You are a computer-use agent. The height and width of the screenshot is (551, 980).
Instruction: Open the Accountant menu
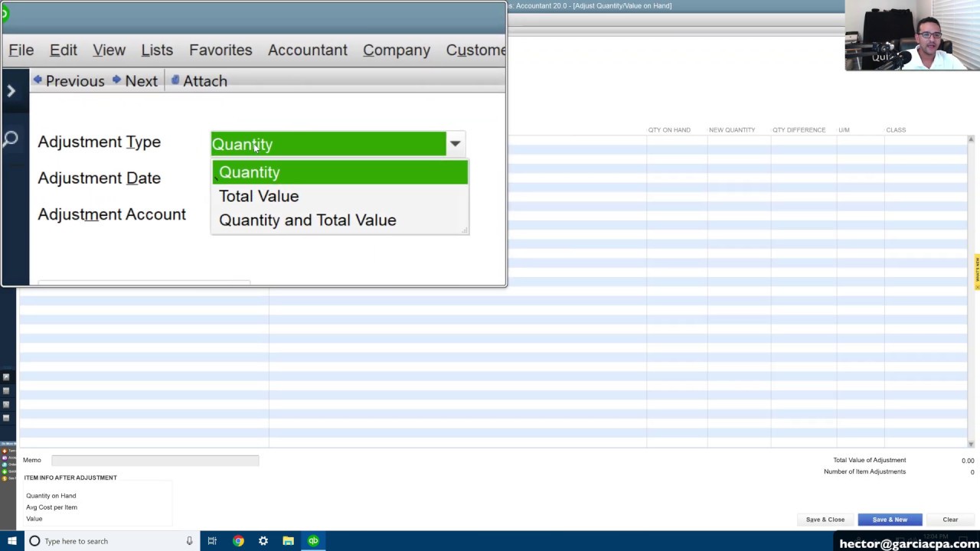pos(308,50)
